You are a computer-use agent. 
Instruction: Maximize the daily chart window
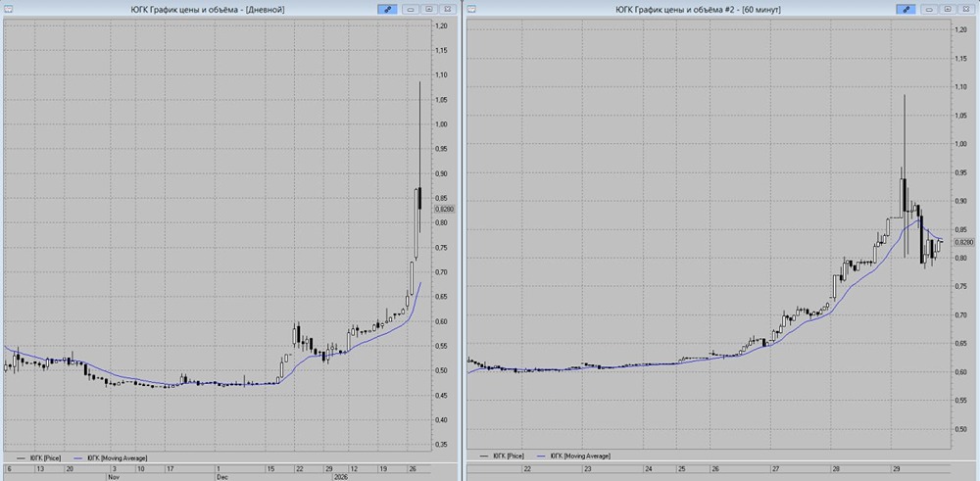pos(427,9)
